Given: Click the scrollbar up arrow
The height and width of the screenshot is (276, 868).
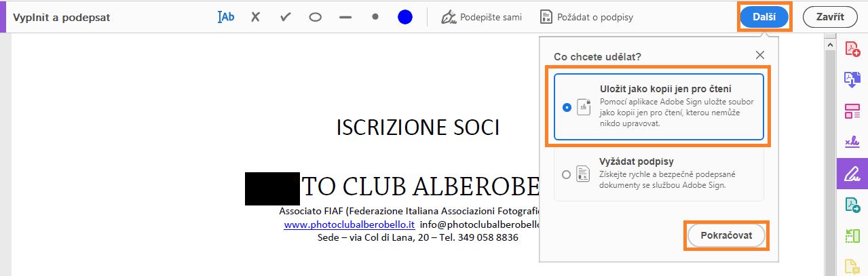Looking at the screenshot, I should (x=829, y=45).
